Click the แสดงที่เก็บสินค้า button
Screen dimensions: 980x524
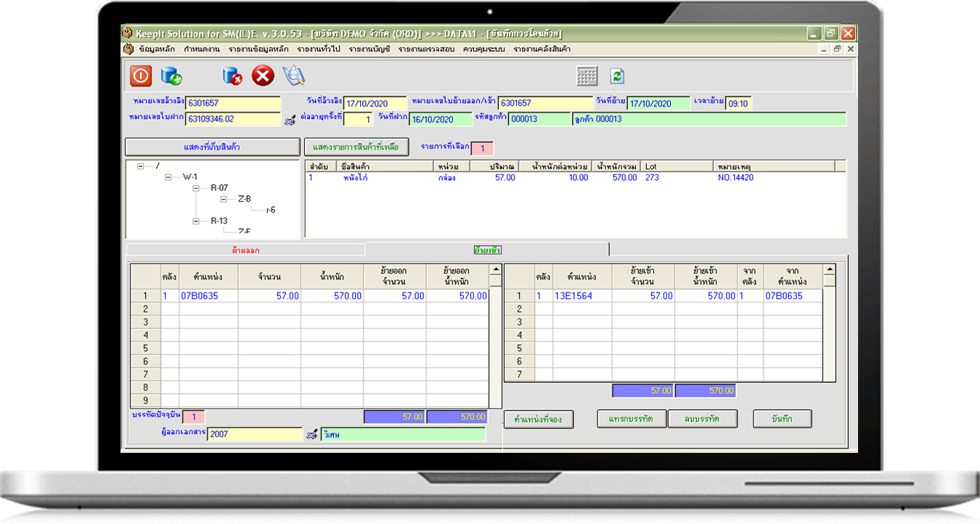(x=212, y=147)
